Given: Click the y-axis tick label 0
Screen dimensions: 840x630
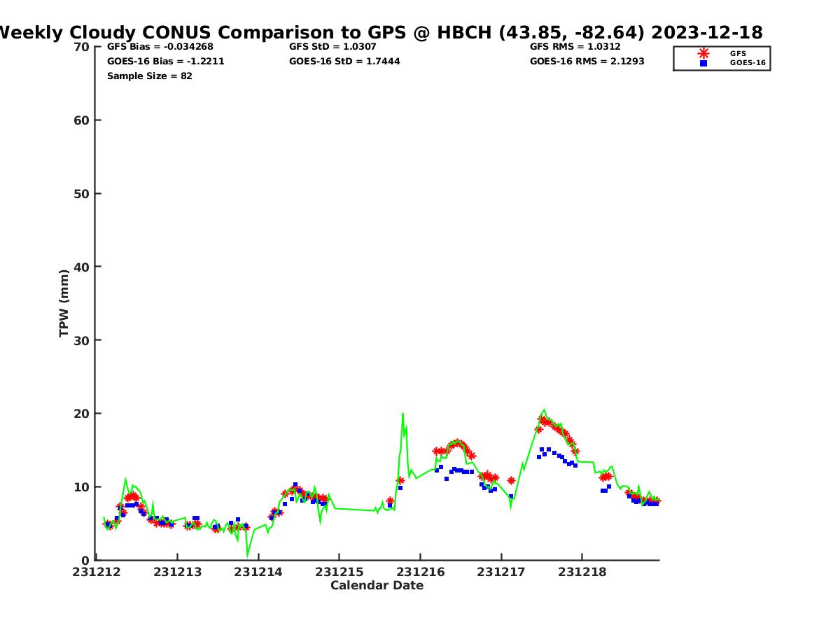Looking at the screenshot, I should click(x=86, y=560).
